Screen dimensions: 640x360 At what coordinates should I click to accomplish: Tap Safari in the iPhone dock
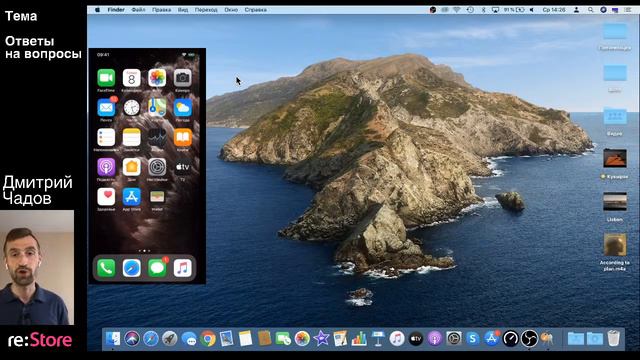(131, 268)
